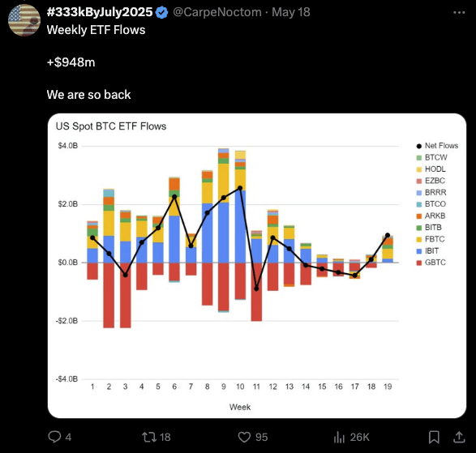Open the @CarpeNoctom handle link
This screenshot has height=453, width=476.
[217, 12]
